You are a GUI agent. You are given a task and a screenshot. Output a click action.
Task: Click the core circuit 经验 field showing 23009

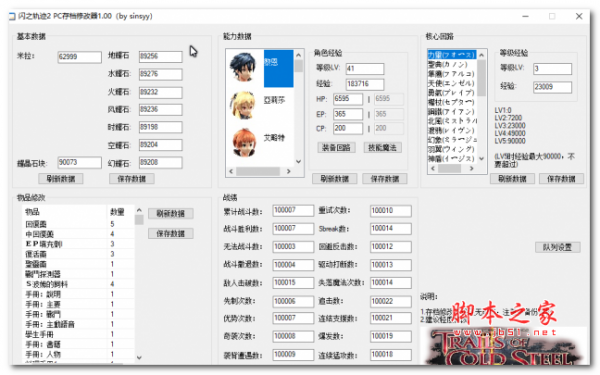[x=553, y=87]
